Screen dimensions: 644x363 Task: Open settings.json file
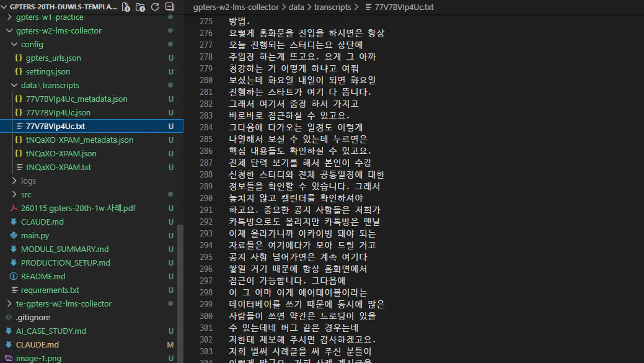48,71
